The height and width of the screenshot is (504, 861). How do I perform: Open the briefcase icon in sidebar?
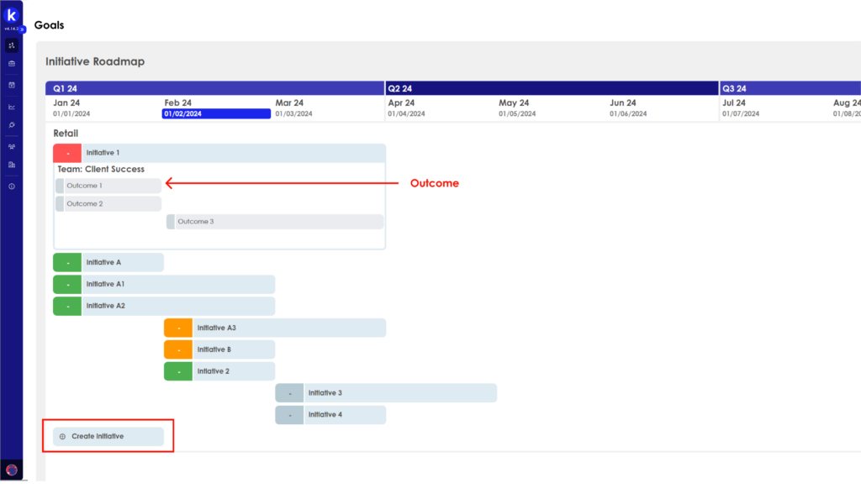point(12,63)
